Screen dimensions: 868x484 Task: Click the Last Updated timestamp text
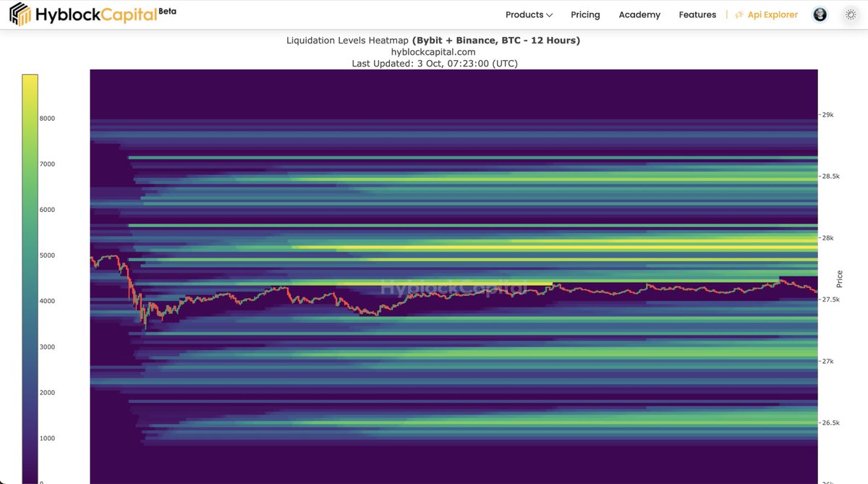click(x=435, y=64)
